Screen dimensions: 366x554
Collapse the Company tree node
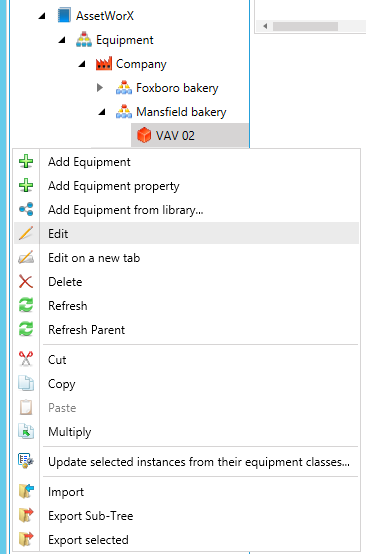click(82, 64)
